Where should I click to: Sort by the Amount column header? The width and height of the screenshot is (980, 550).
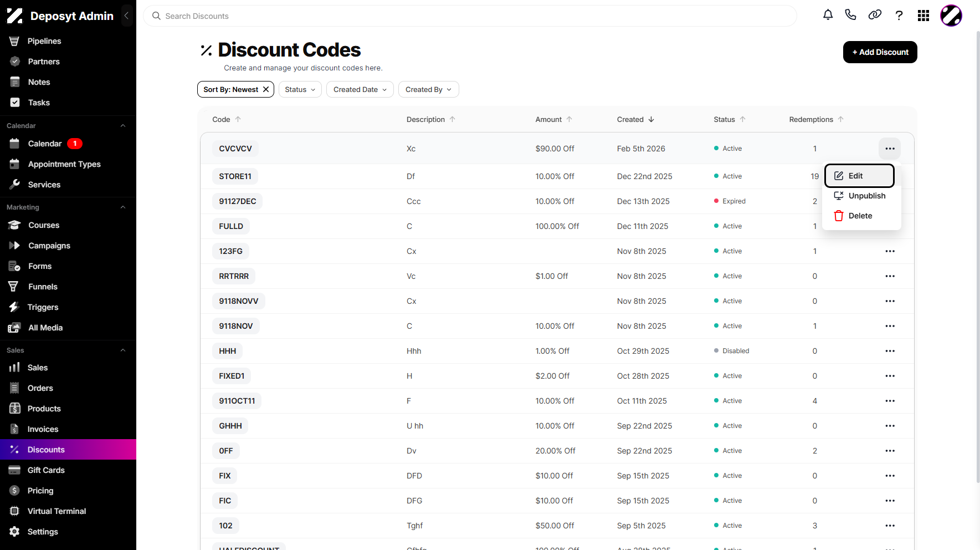point(553,119)
